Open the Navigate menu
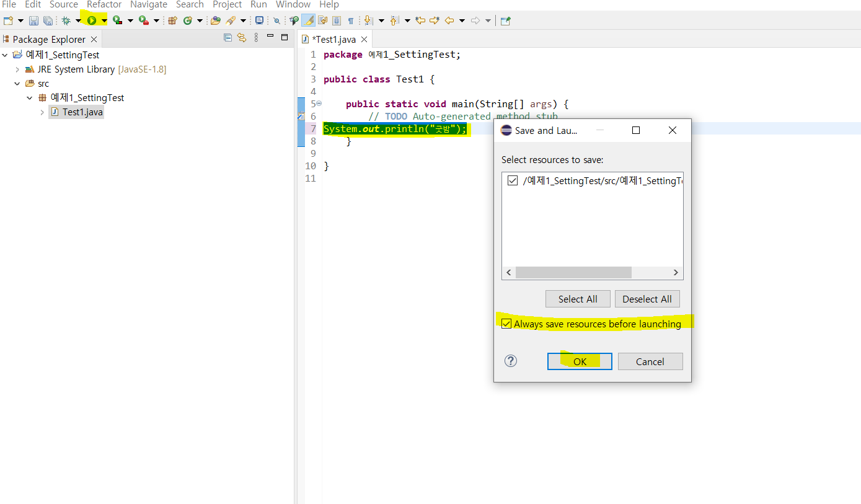The width and height of the screenshot is (861, 504). tap(149, 4)
